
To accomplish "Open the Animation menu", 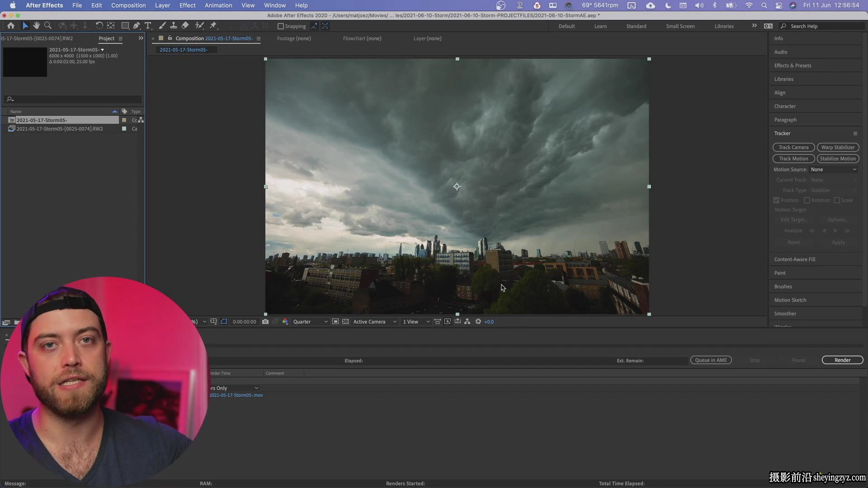I will 218,5.
